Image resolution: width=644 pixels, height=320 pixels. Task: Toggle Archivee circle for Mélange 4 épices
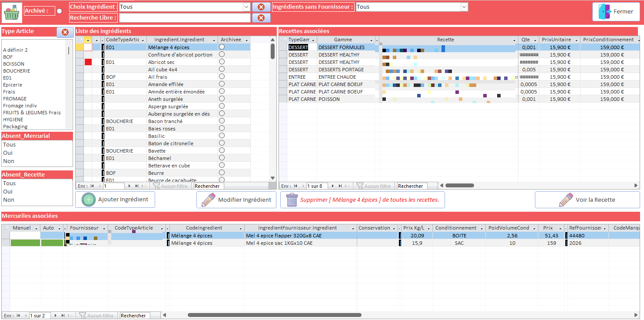click(x=222, y=47)
